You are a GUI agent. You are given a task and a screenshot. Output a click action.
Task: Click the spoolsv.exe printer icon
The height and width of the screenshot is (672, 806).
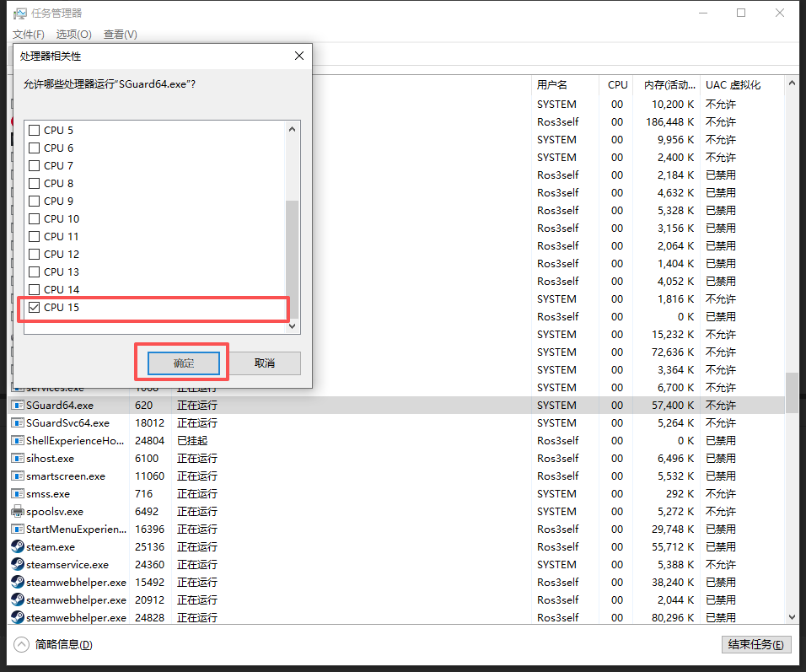18,511
